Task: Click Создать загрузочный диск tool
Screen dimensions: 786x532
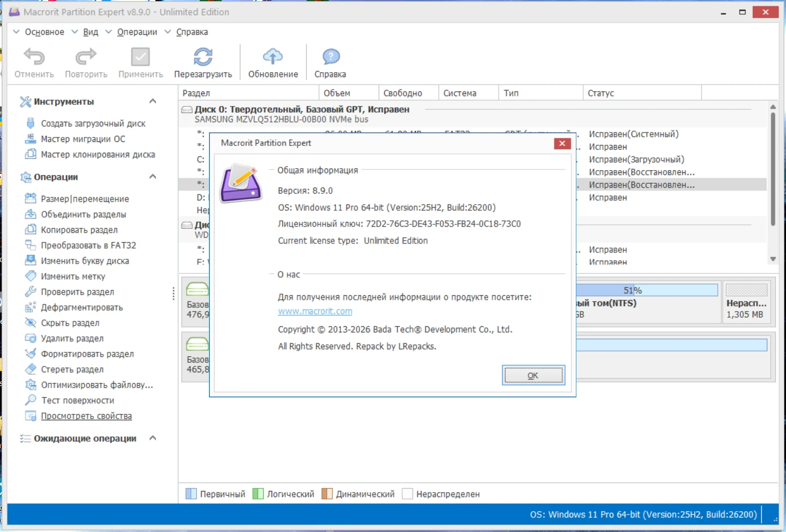Action: [x=93, y=123]
